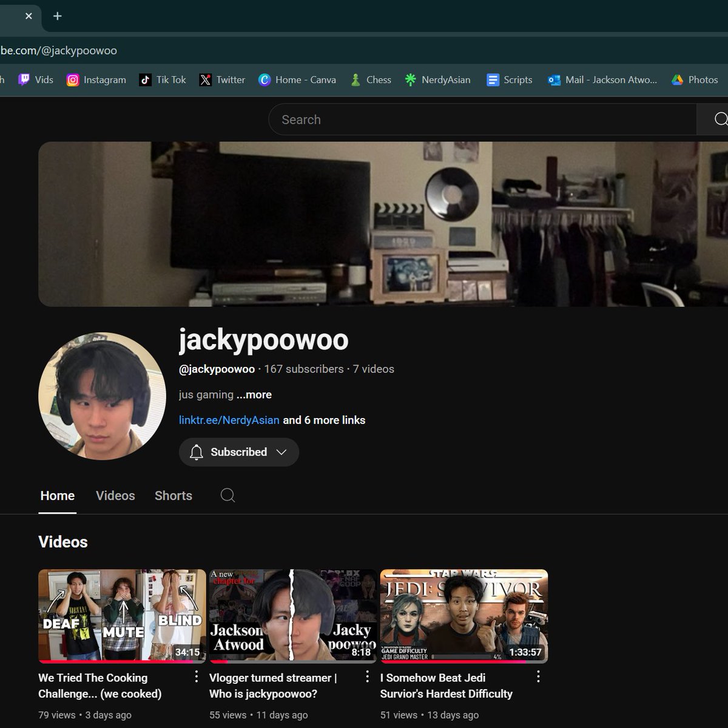This screenshot has width=728, height=728.
Task: Open options menu for Vlogger turned streamer
Action: pyautogui.click(x=367, y=676)
